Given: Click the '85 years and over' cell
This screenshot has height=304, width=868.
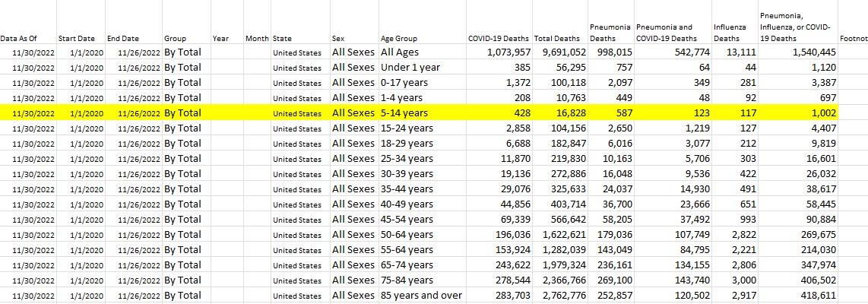Looking at the screenshot, I should point(421,296).
